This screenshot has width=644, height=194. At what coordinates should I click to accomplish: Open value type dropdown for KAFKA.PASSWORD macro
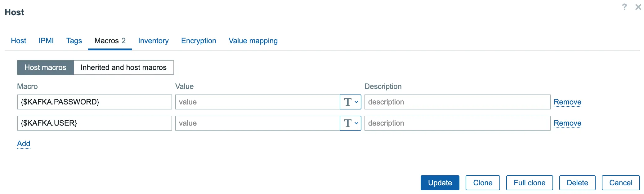click(351, 102)
